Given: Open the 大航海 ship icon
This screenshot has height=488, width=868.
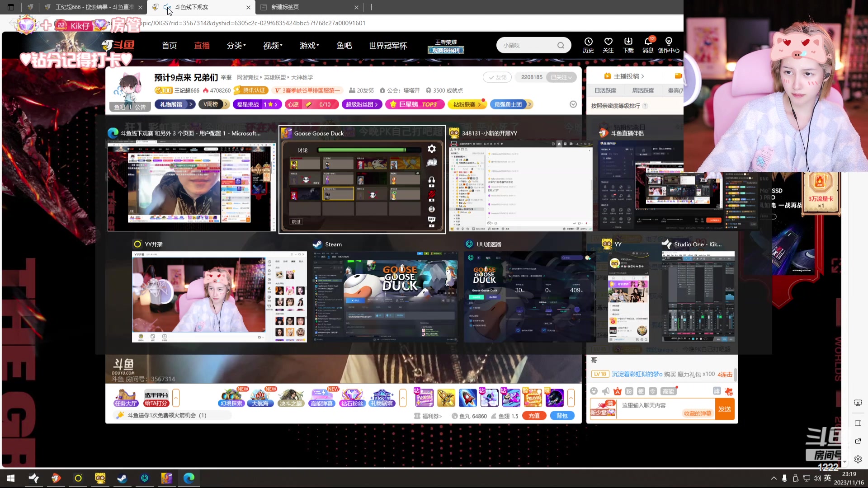Looking at the screenshot, I should coord(260,398).
